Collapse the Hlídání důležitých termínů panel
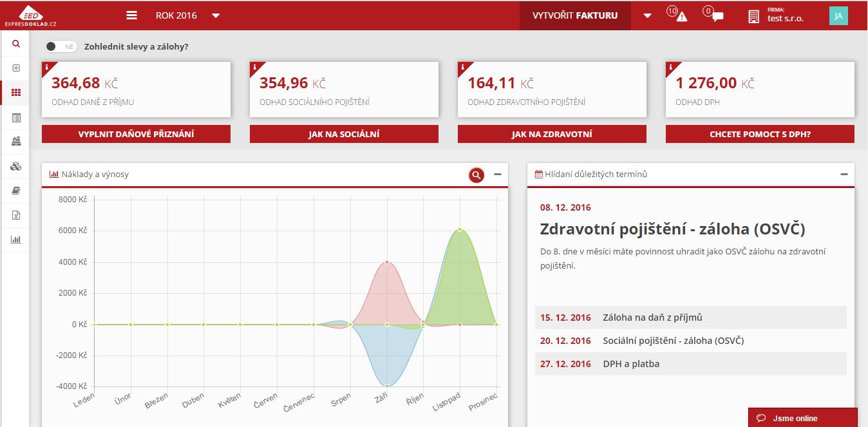The height and width of the screenshot is (427, 868). click(844, 175)
